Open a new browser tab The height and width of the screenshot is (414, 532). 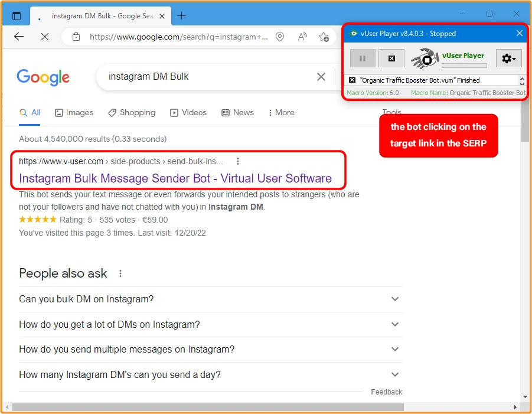(181, 15)
